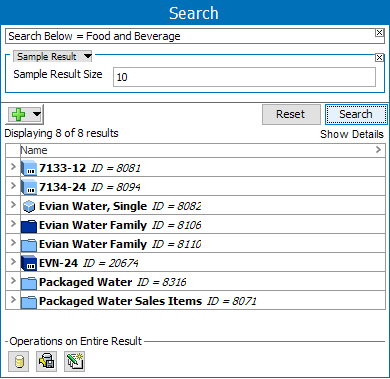The width and height of the screenshot is (390, 379).
Task: Click dark blue Evian Water Family folder icon
Action: click(x=29, y=226)
